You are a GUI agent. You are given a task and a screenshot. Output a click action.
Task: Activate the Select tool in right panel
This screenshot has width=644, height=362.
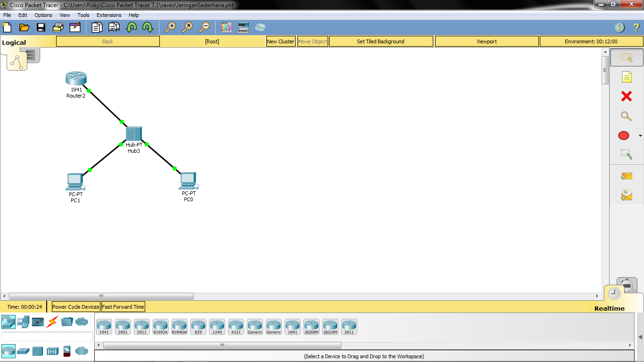click(x=627, y=58)
